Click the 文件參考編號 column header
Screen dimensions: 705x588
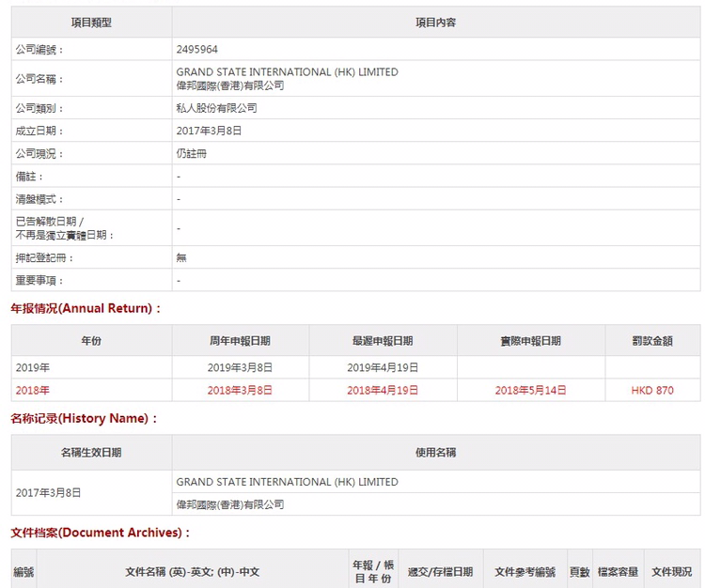tap(525, 572)
